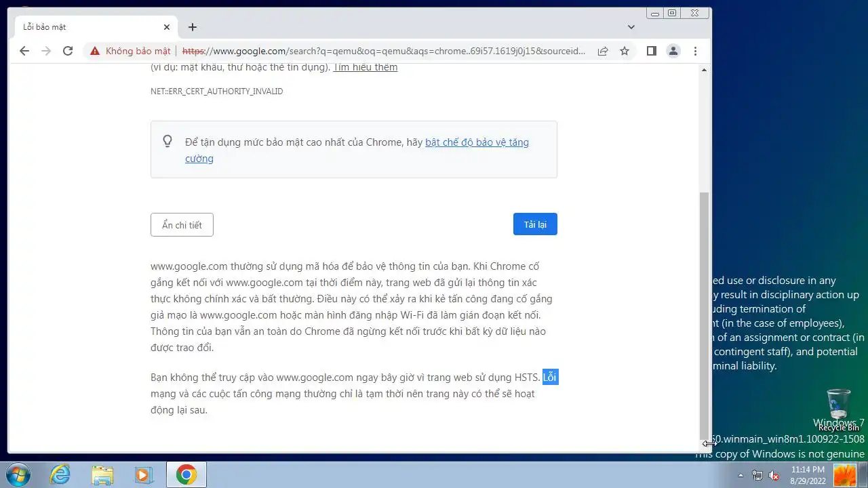Open Windows Media Player from the taskbar

[144, 474]
